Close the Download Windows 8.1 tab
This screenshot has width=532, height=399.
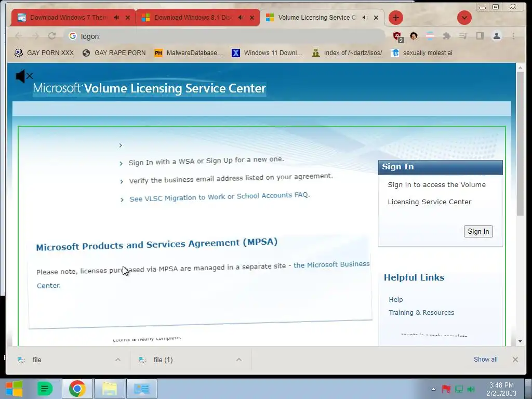tap(252, 18)
